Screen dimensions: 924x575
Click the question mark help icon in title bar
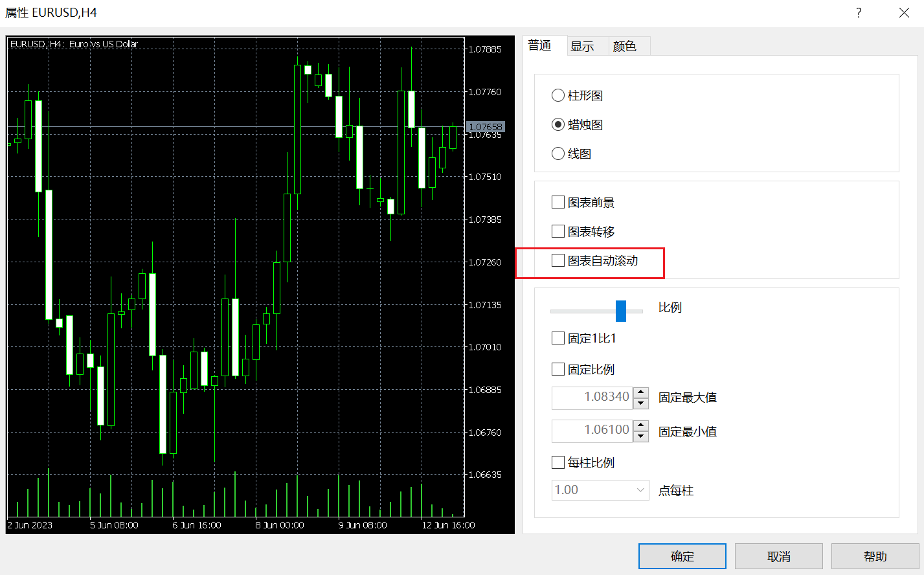tap(859, 13)
